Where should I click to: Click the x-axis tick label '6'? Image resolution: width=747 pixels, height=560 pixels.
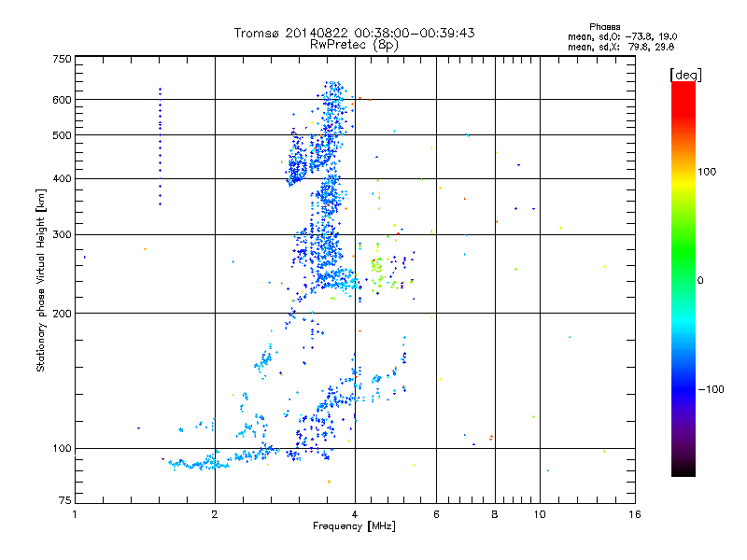(x=436, y=514)
